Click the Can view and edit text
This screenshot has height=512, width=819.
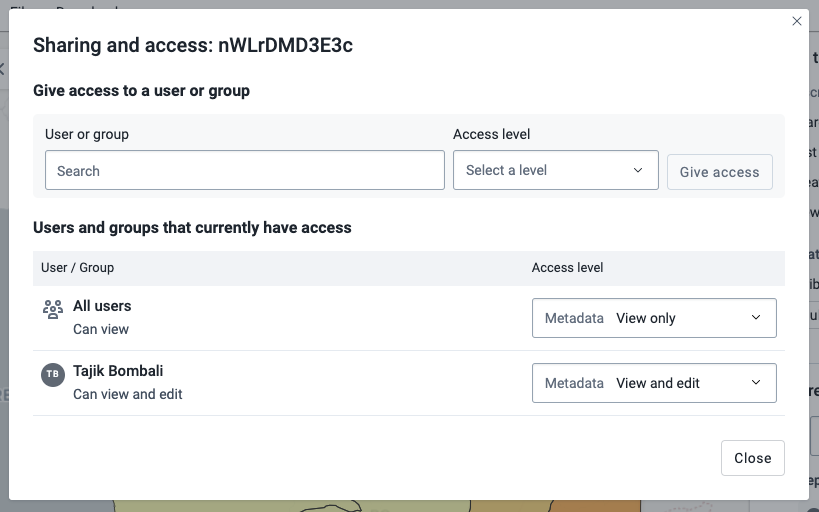click(127, 394)
